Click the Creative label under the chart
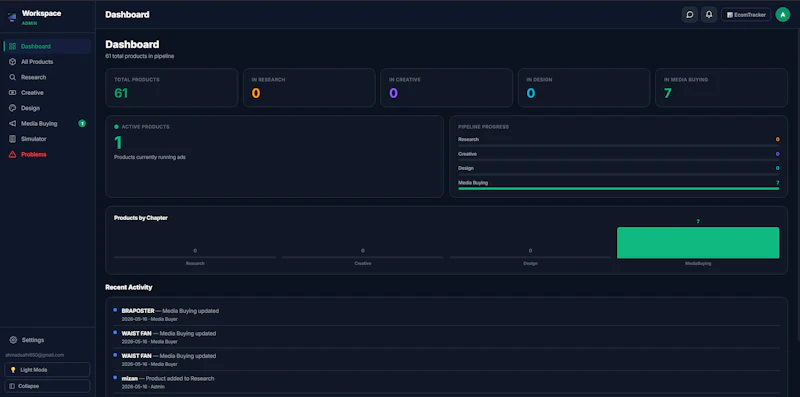This screenshot has height=397, width=800. point(363,263)
